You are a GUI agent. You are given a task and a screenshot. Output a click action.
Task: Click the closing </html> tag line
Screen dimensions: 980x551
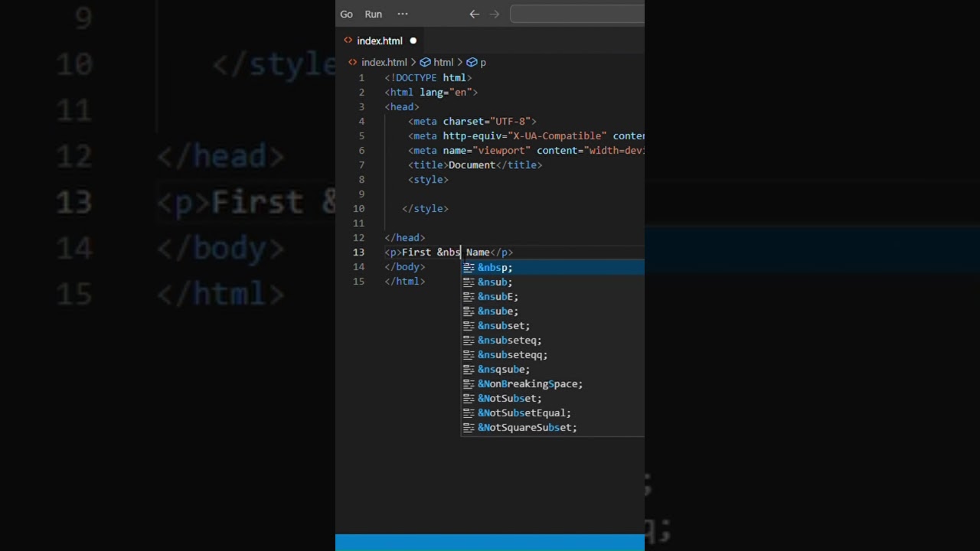(404, 281)
